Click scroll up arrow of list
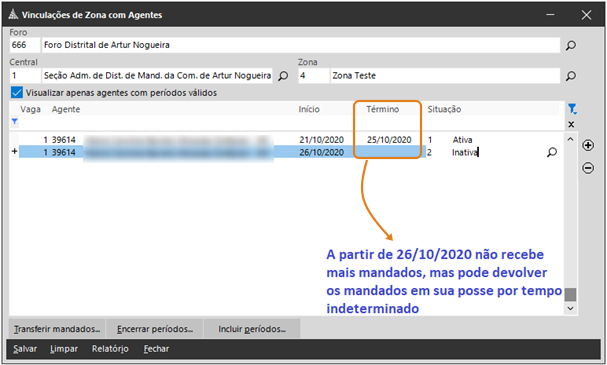This screenshot has height=365, width=607. pos(570,139)
